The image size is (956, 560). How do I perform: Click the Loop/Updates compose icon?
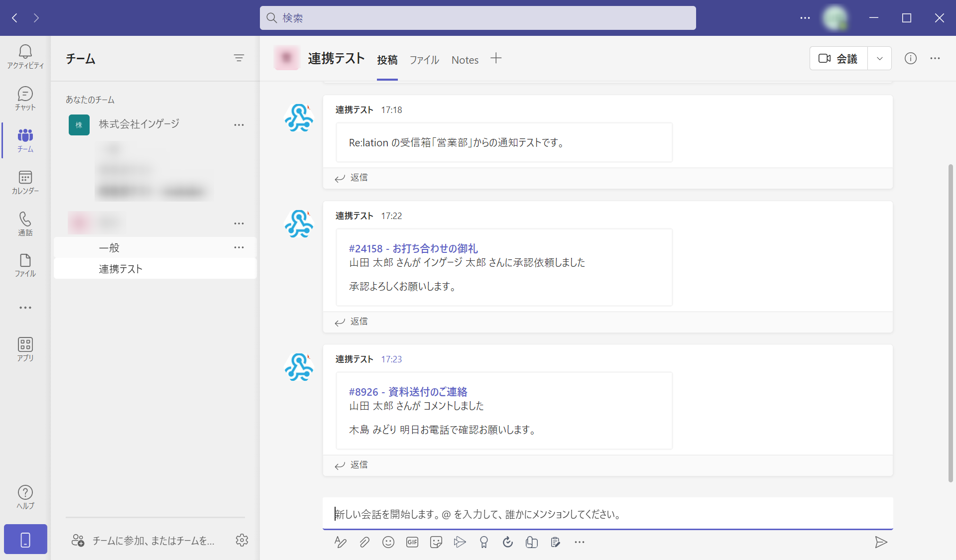[x=508, y=542]
